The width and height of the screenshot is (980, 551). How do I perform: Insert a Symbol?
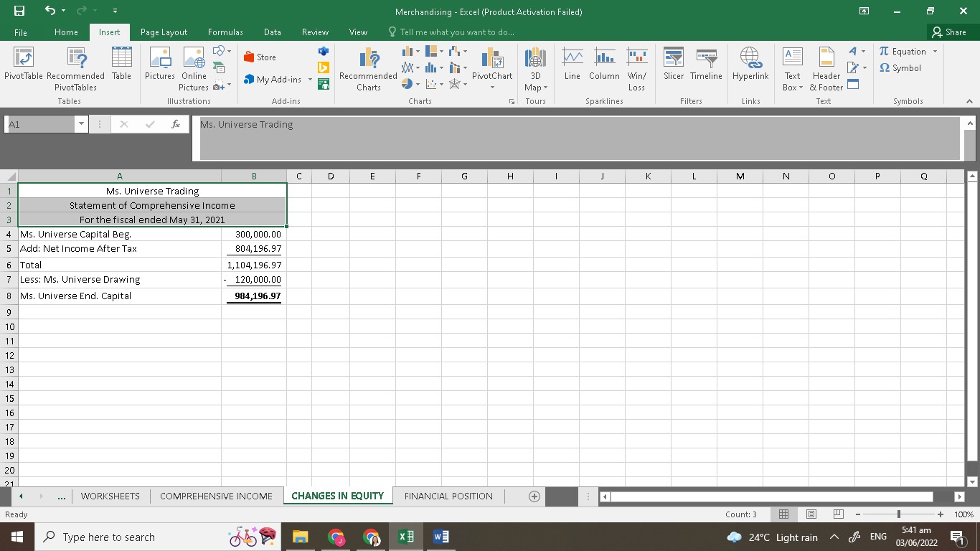(x=900, y=68)
